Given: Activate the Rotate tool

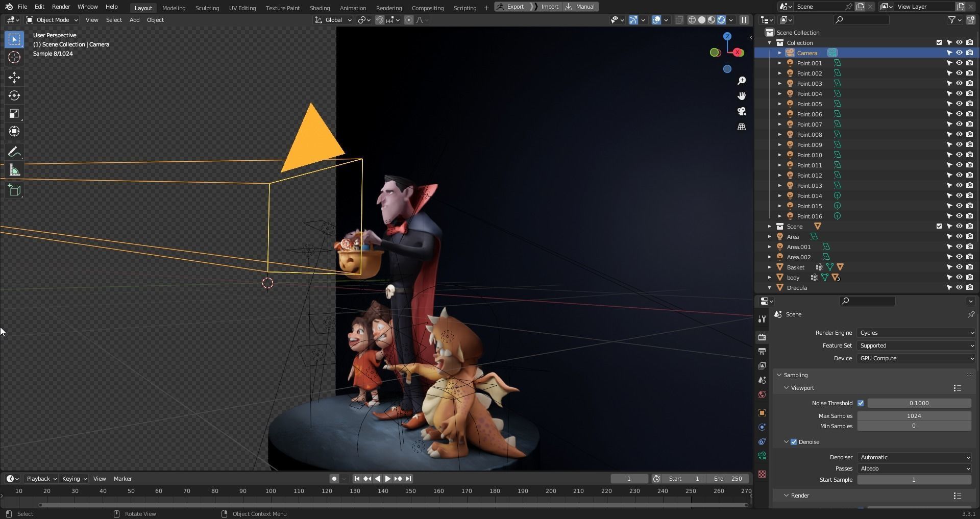Looking at the screenshot, I should tap(14, 95).
